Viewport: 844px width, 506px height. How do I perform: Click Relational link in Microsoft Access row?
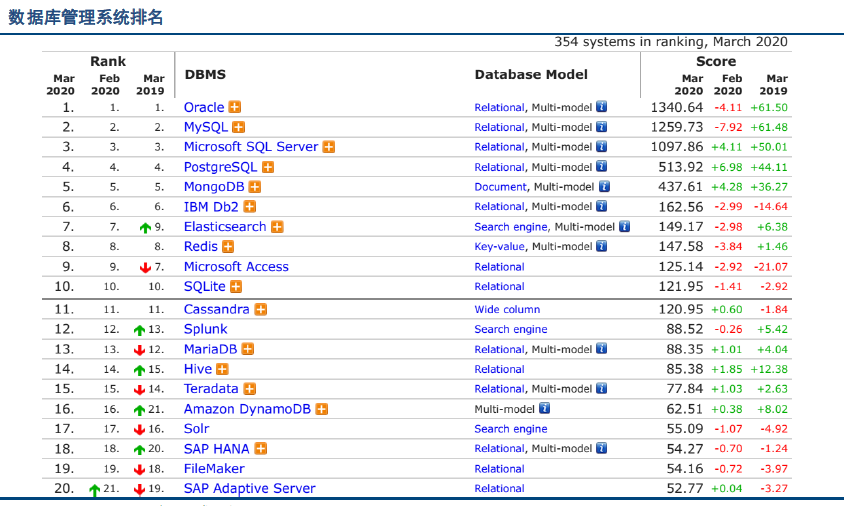coord(500,267)
